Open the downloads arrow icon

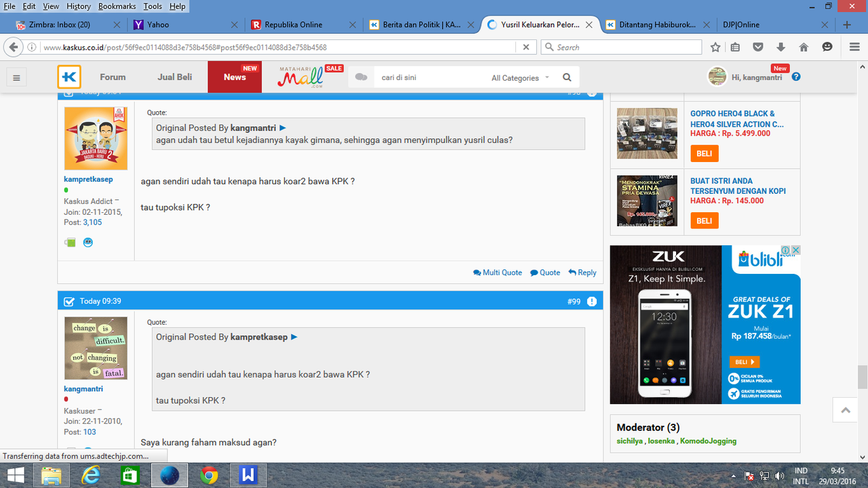(781, 47)
